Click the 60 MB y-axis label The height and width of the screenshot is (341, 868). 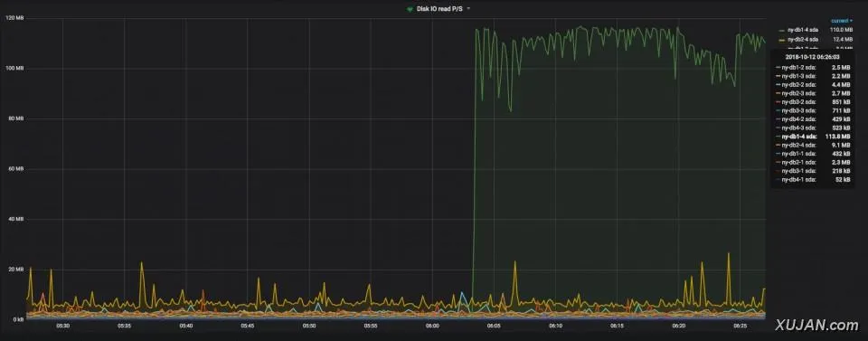[x=16, y=169]
